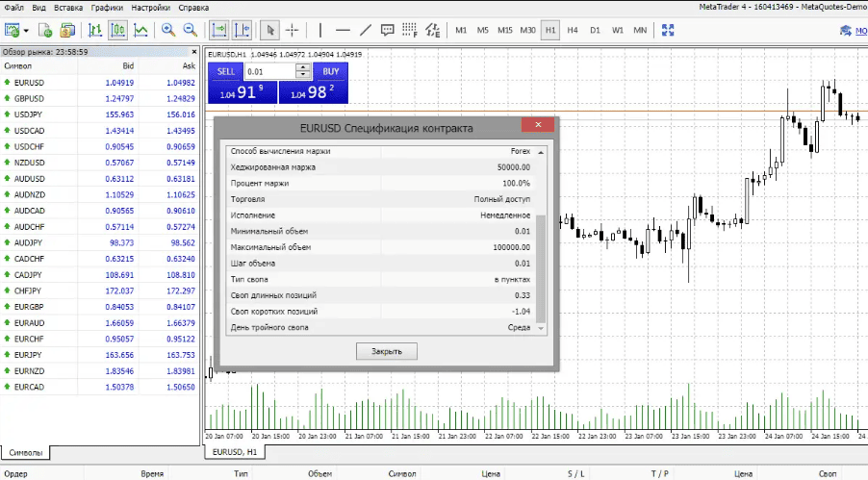
Task: Increase lot volume with up arrow
Action: coord(303,67)
